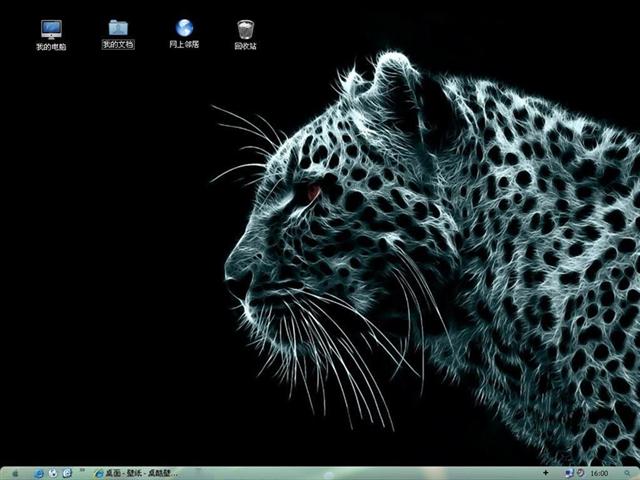Click the network tray icon
The height and width of the screenshot is (480, 640).
pos(569,472)
